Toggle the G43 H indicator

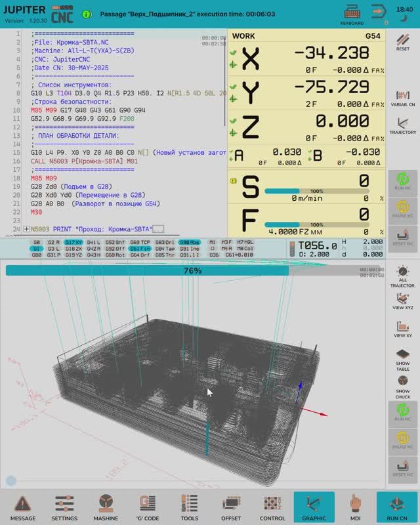(93, 255)
